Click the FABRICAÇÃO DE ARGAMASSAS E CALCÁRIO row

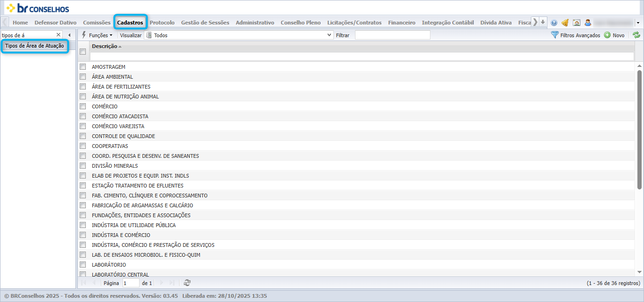(x=356, y=205)
